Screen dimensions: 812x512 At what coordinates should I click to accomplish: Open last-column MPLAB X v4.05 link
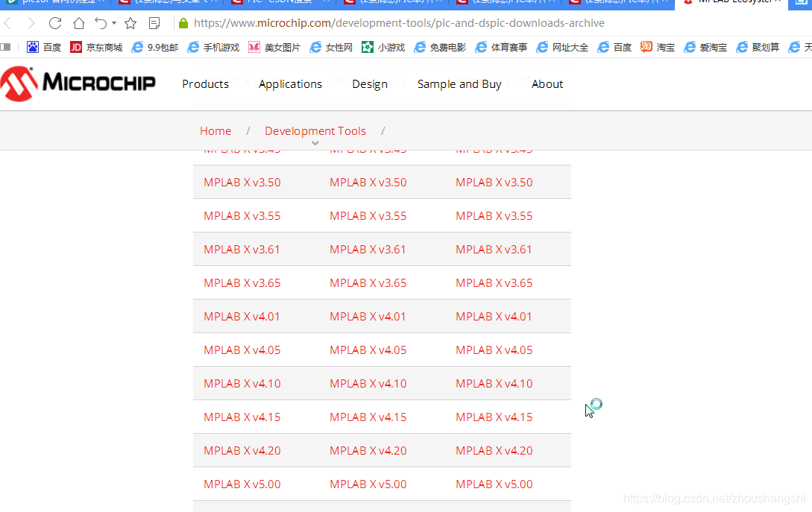point(494,350)
